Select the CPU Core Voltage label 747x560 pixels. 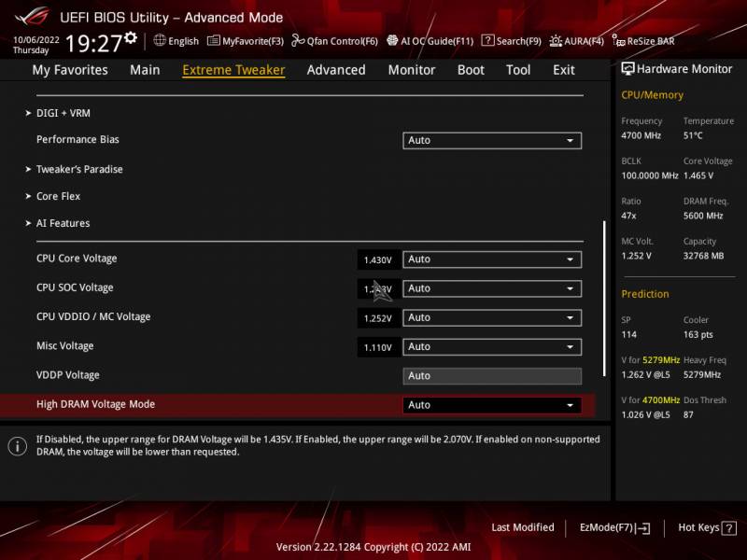click(77, 259)
